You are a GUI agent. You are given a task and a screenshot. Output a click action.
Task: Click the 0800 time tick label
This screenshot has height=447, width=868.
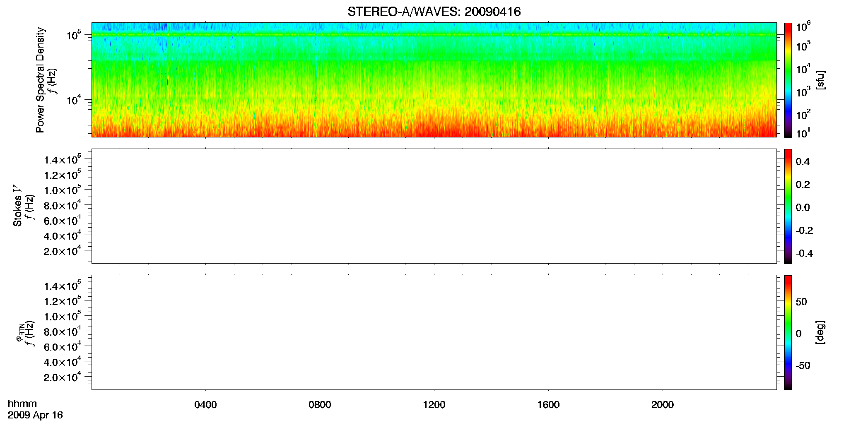click(320, 405)
